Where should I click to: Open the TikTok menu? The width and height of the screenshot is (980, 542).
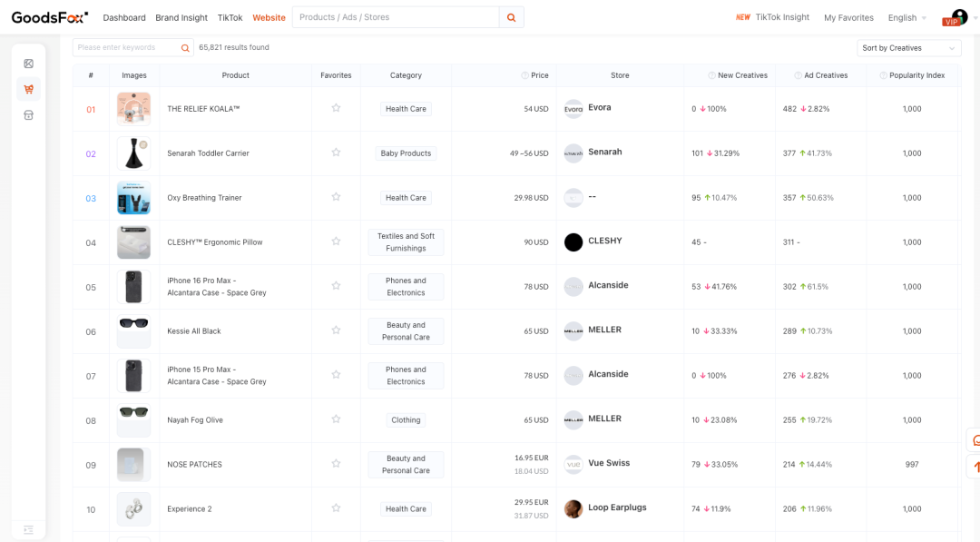coord(230,18)
